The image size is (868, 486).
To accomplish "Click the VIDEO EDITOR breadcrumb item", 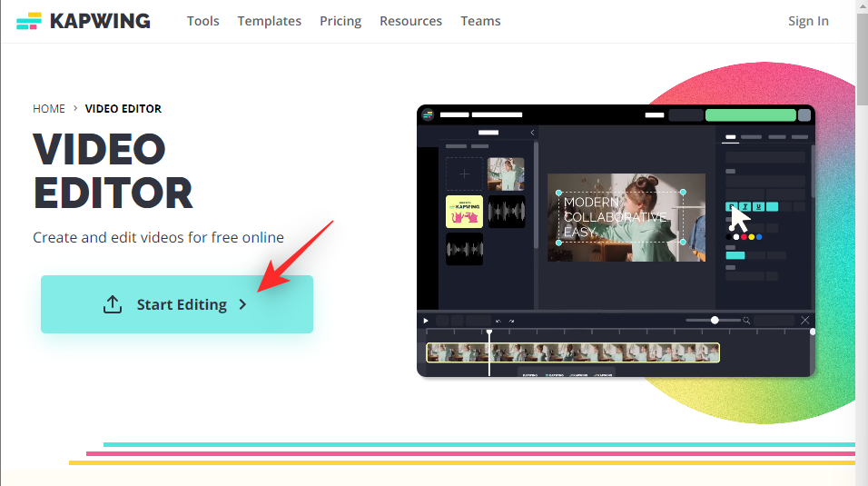I will click(123, 109).
